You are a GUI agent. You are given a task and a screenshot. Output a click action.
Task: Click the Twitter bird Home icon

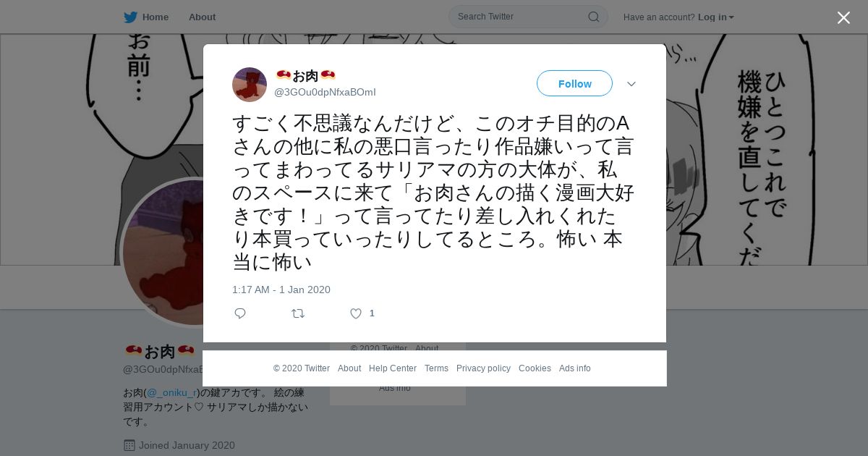[130, 17]
